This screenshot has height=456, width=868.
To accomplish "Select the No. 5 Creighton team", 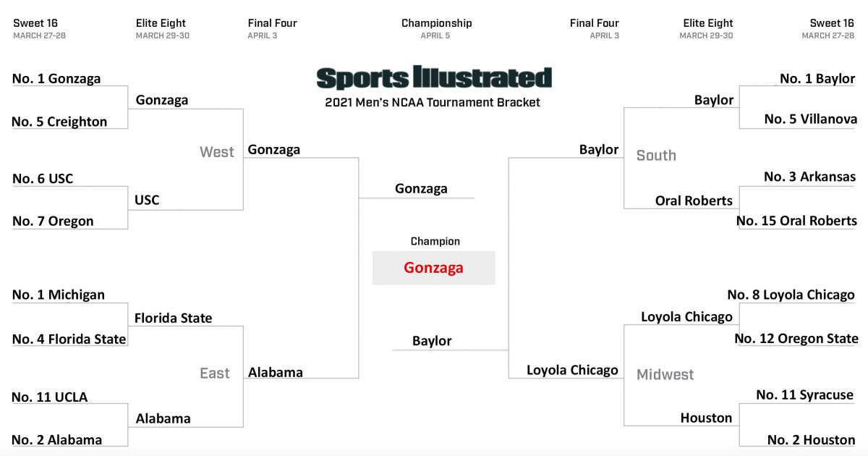I will coord(59,122).
